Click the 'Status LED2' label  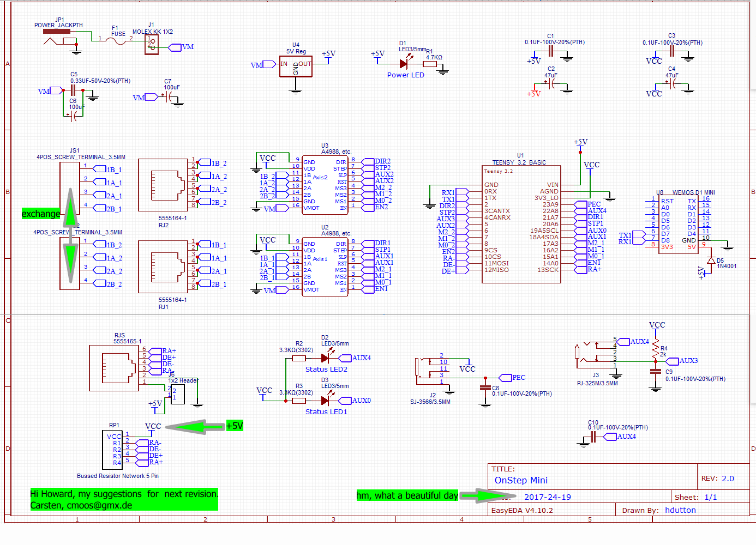pos(326,370)
